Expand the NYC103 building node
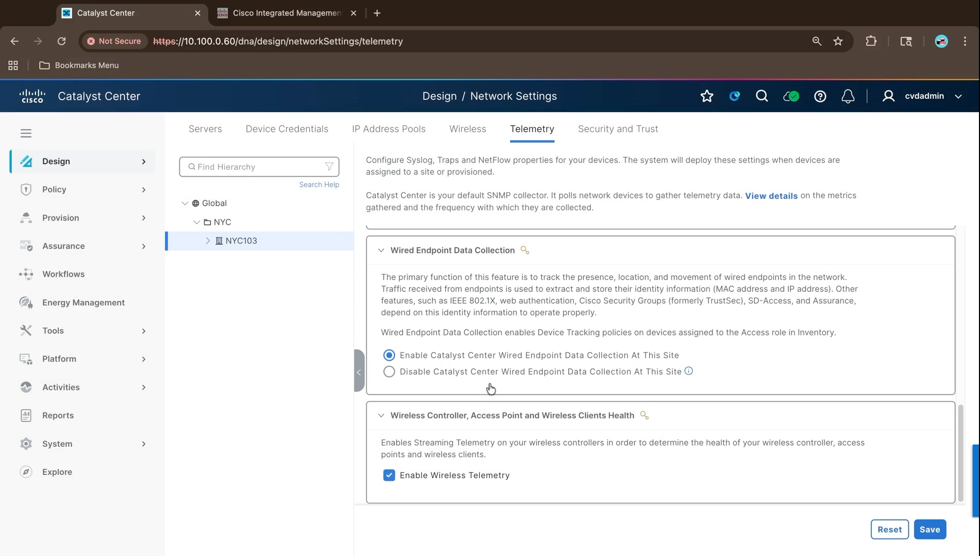The width and height of the screenshot is (980, 556). (x=208, y=241)
